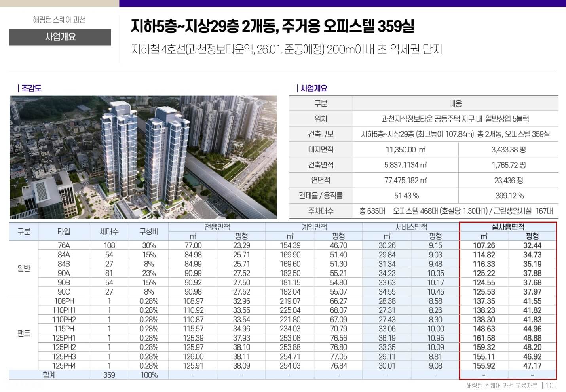Select the 125PH4 type row

(x=65, y=366)
